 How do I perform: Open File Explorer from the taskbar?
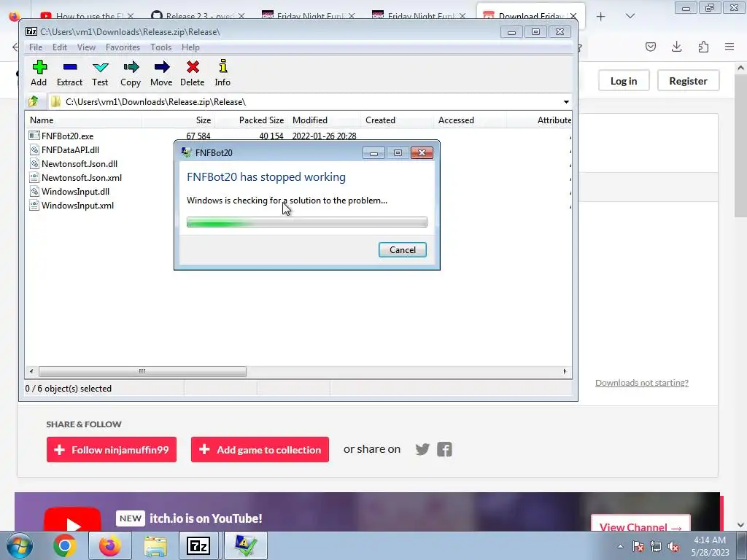pos(155,545)
